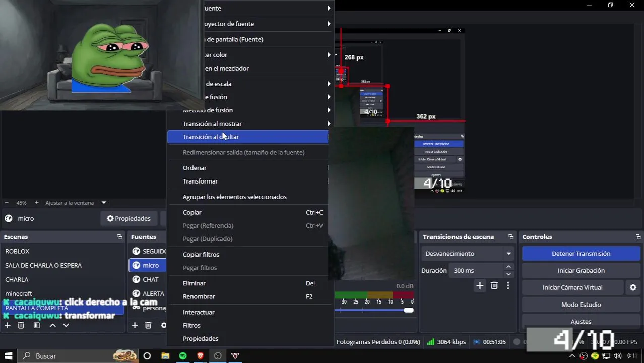Adjust the audio mixer volume slider
This screenshot has height=363, width=644.
(409, 310)
